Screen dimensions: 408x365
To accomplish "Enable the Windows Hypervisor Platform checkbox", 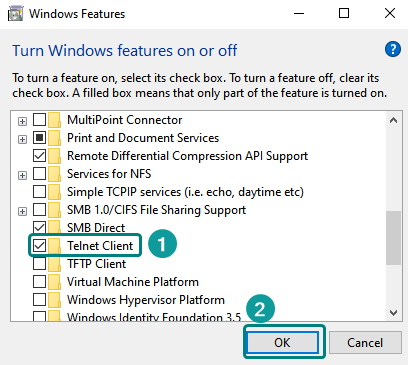I will 39,300.
